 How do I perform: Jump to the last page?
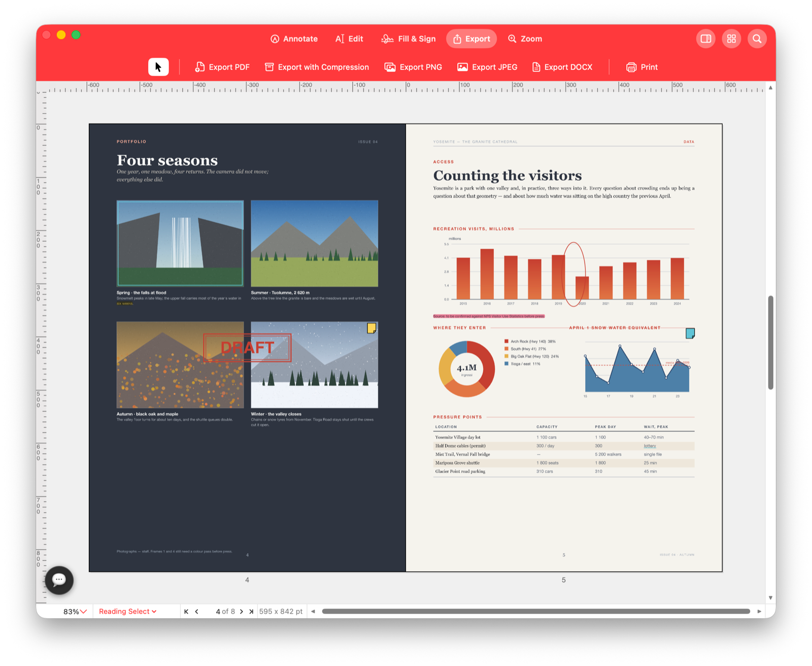(x=251, y=612)
